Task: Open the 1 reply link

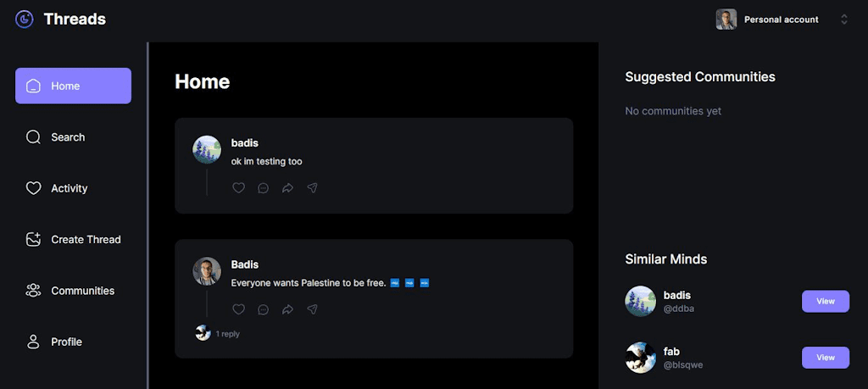Action: tap(227, 334)
